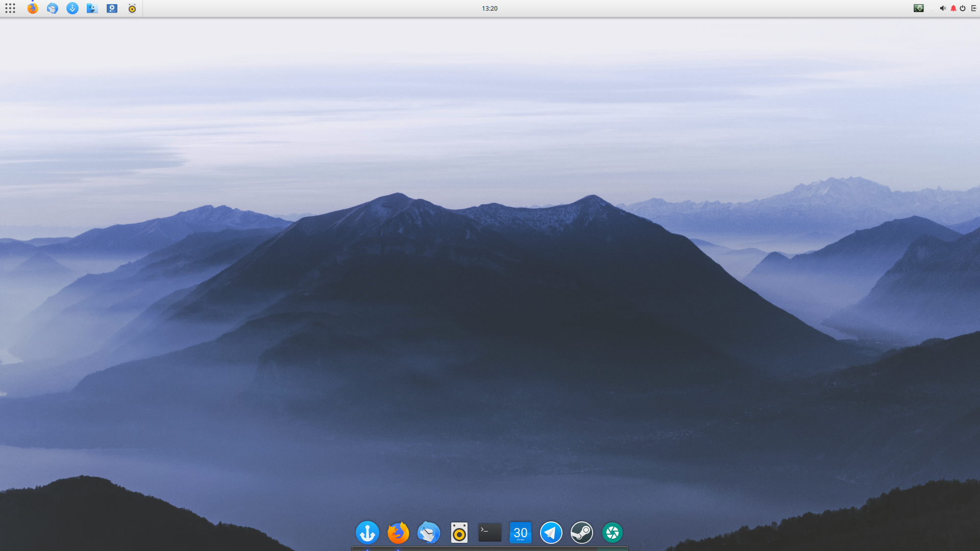Expand the side panel with arrow icon

(x=973, y=8)
